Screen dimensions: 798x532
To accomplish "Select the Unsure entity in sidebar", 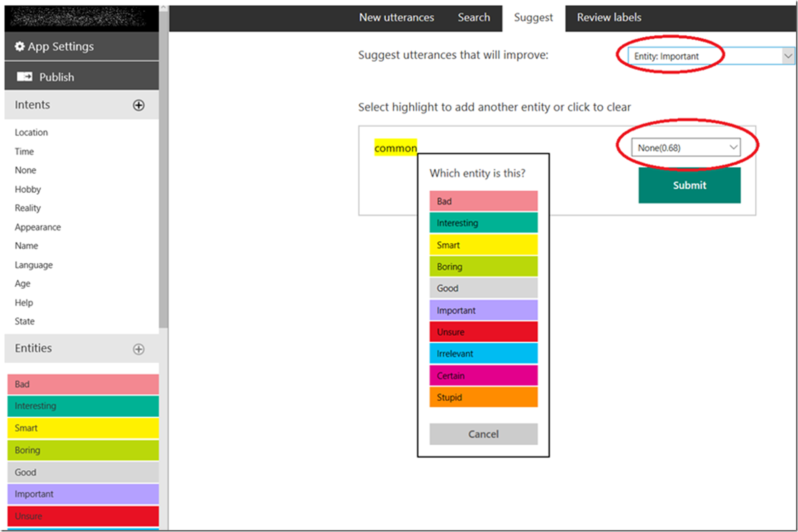I will 83,516.
